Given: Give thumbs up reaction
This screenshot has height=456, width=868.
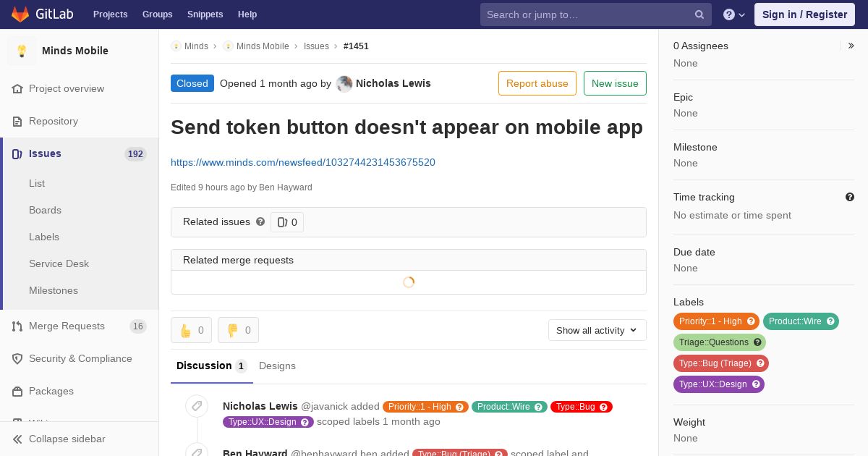Looking at the screenshot, I should coord(191,330).
